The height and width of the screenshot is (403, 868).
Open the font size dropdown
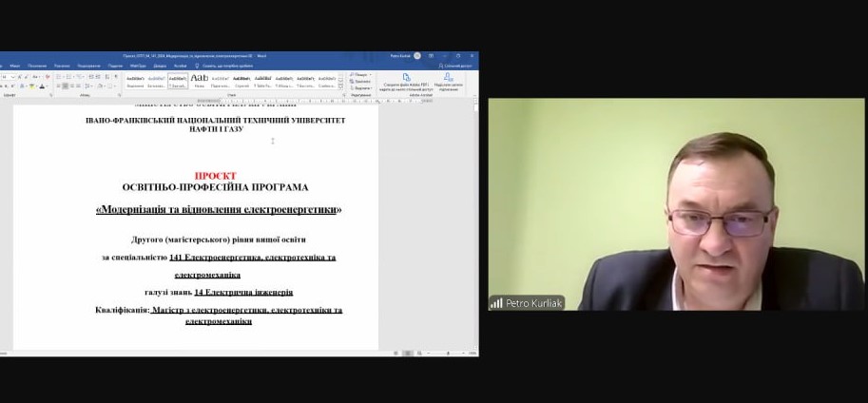(x=13, y=76)
